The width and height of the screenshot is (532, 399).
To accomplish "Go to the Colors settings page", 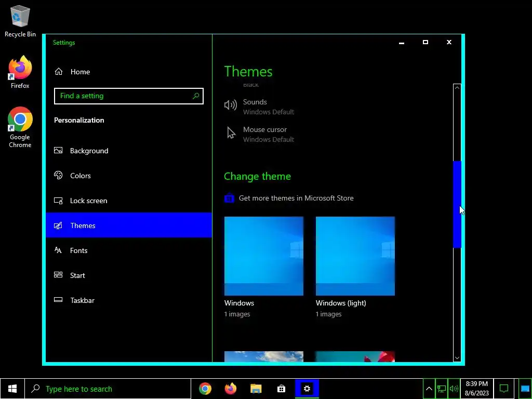I will coord(129,176).
